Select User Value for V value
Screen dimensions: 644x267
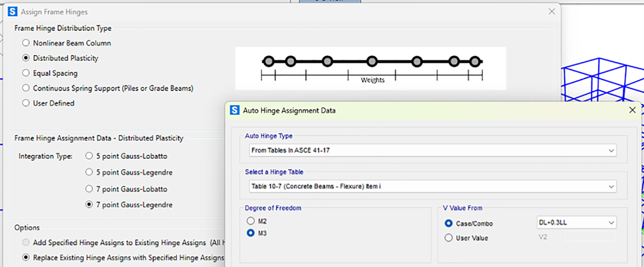(448, 238)
